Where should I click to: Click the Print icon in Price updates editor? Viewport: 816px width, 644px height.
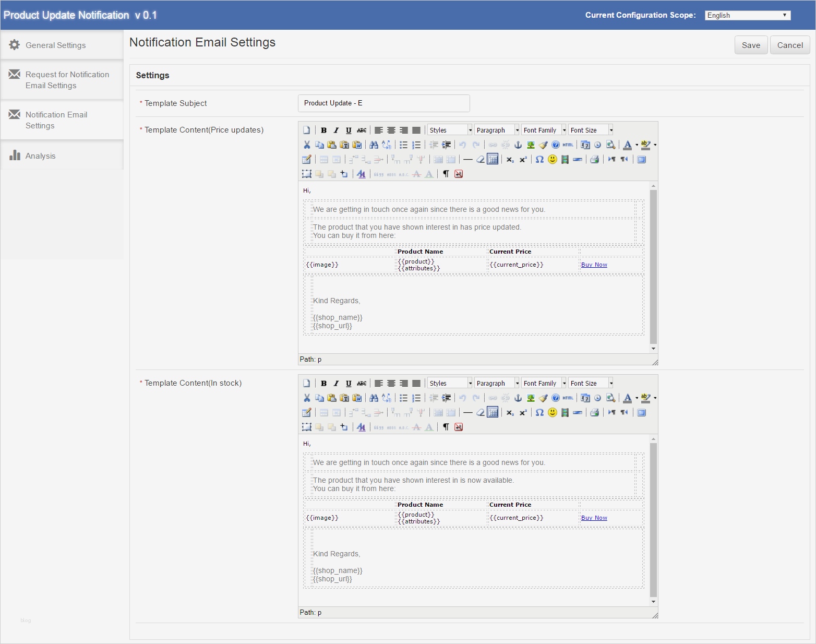coord(594,160)
